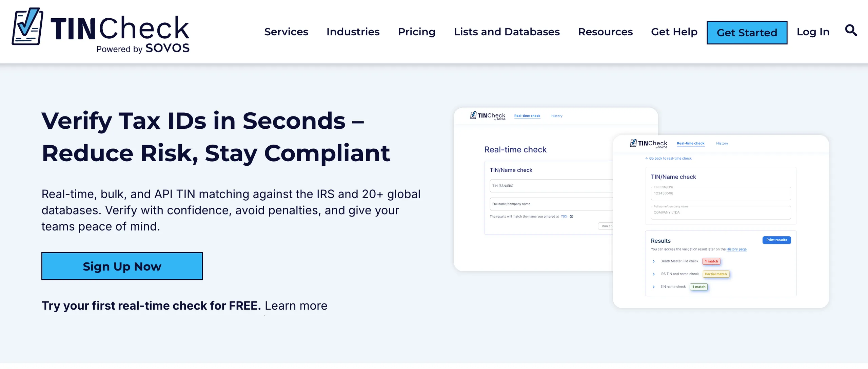Click the COMPANY LTDA name field
The height and width of the screenshot is (369, 868).
click(721, 213)
